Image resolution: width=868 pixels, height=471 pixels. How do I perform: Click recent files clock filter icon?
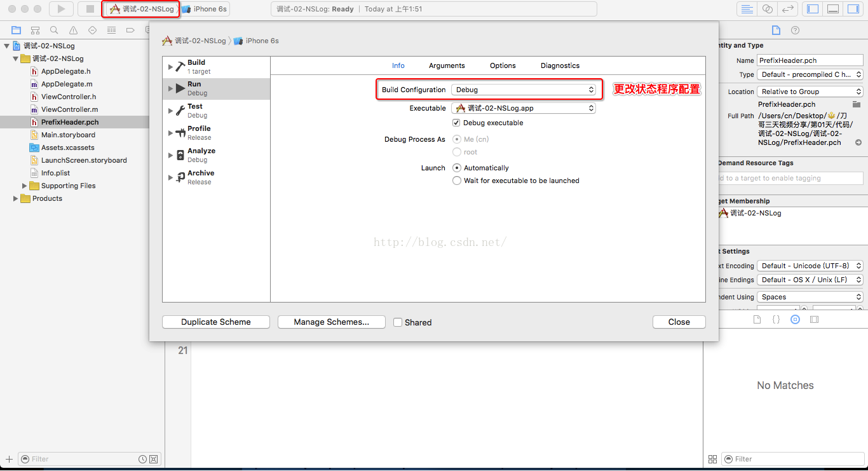click(142, 459)
